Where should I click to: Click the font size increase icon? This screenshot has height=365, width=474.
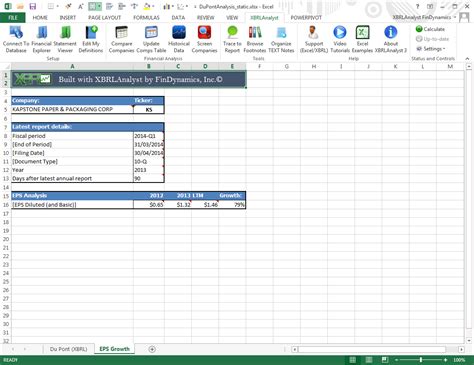tap(81, 6)
